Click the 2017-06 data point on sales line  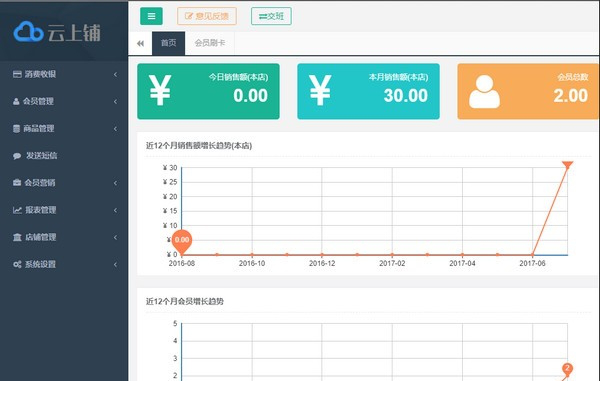click(532, 254)
